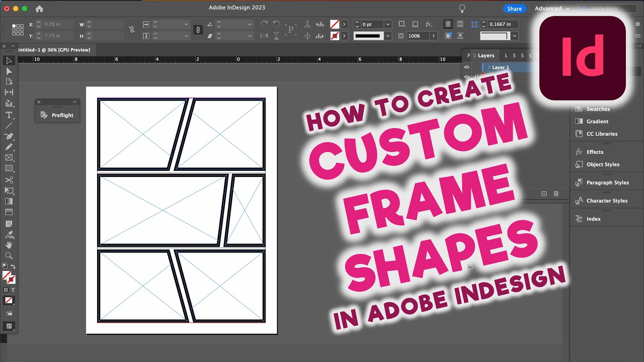Expand Layer 1 disclosure triangle
The height and width of the screenshot is (362, 644).
(x=489, y=67)
